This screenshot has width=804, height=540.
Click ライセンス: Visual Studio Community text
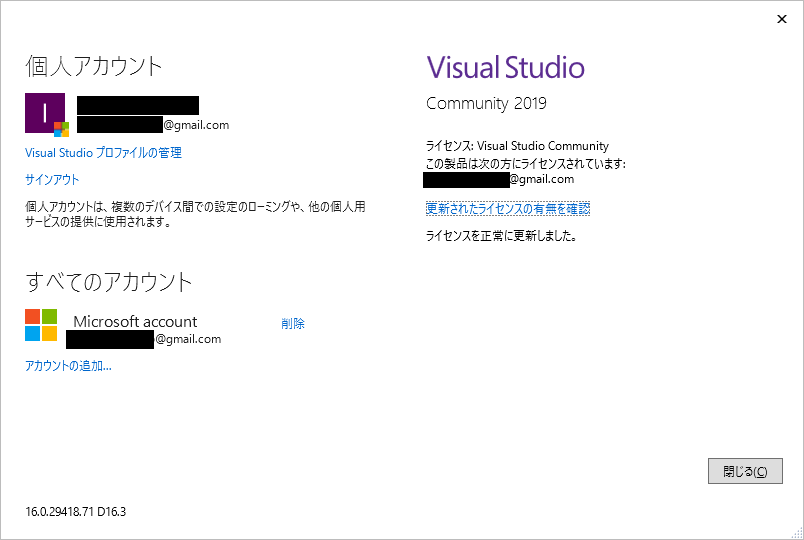click(x=517, y=146)
